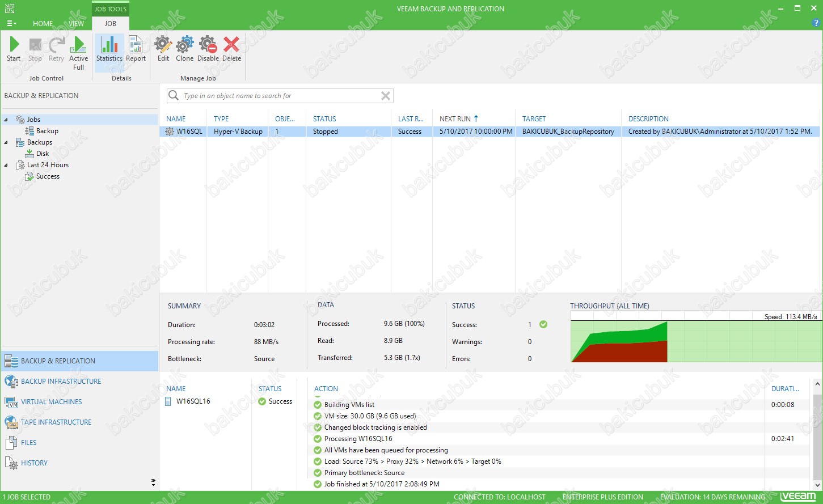Screen dimensions: 823x504
Task: Click the Hyper-V Backup type cell
Action: click(x=238, y=132)
